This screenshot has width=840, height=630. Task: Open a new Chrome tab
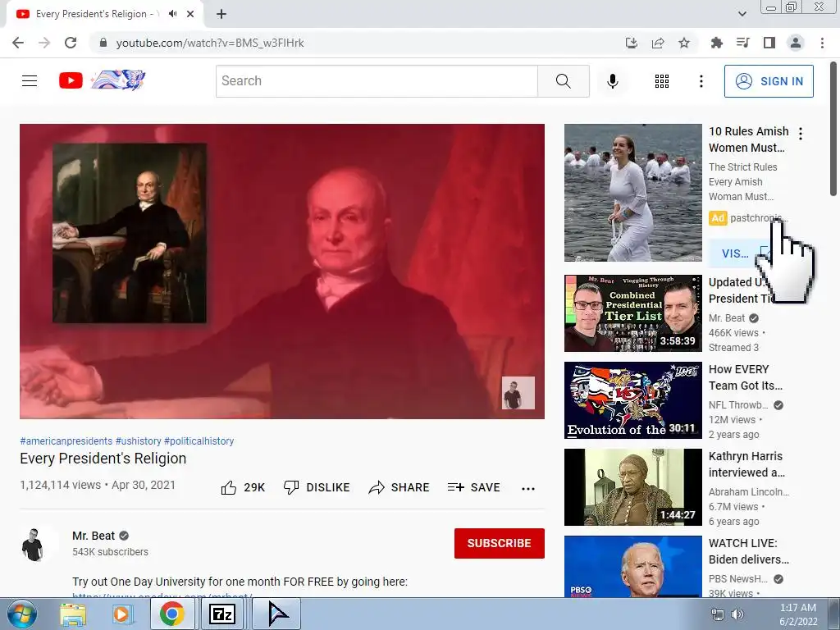point(221,14)
